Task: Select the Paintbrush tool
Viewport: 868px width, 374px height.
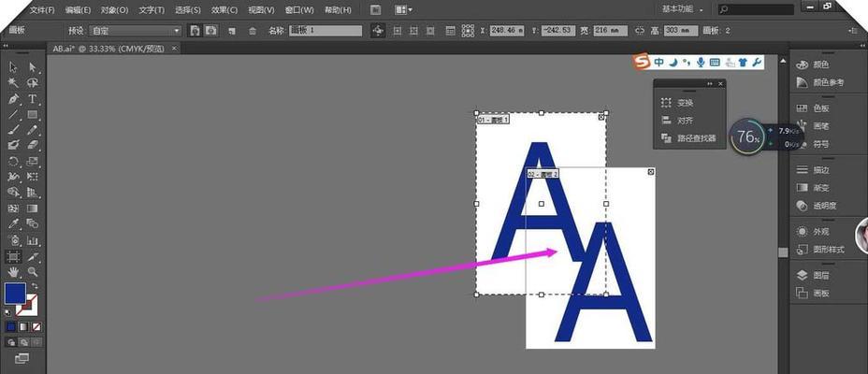Action: coord(13,130)
